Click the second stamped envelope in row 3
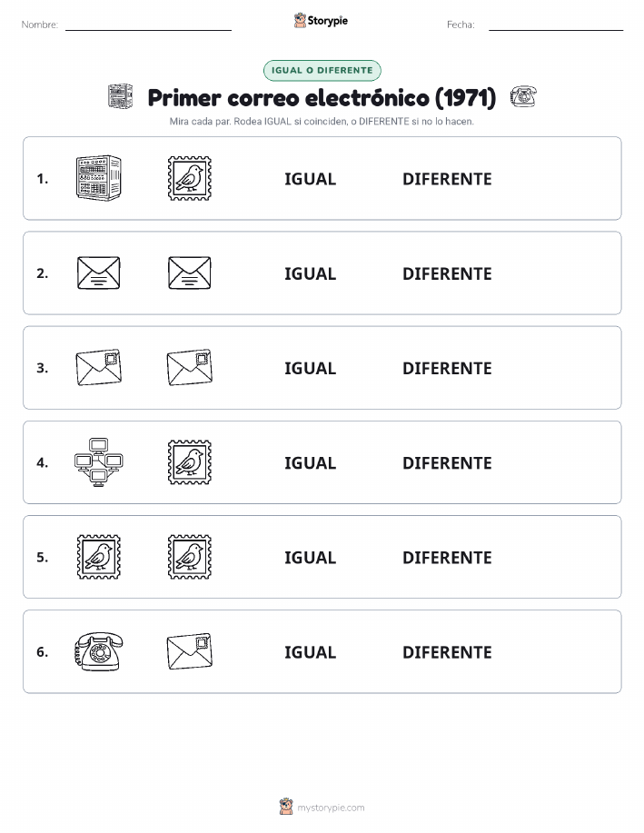Viewport: 644px width, 833px height. click(x=190, y=367)
